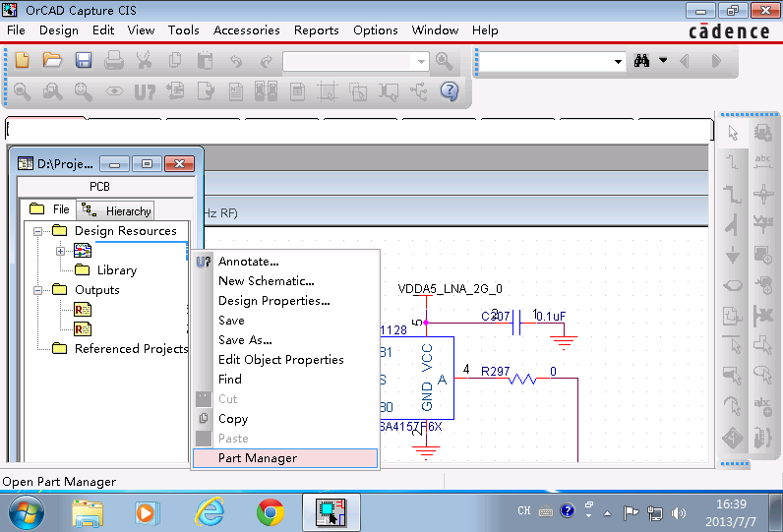Click the U? Annotate toolbar icon
Image resolution: width=783 pixels, height=532 pixels.
(145, 91)
